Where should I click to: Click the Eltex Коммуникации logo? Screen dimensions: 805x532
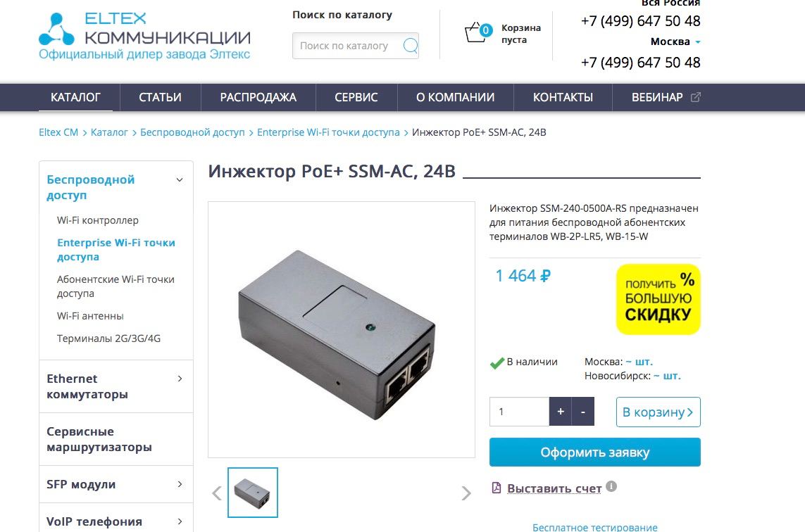point(145,37)
